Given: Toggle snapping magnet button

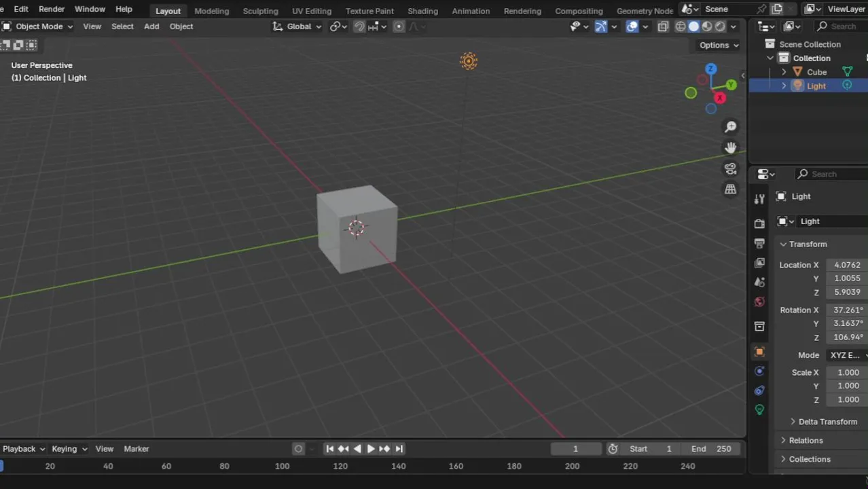Looking at the screenshot, I should (359, 26).
